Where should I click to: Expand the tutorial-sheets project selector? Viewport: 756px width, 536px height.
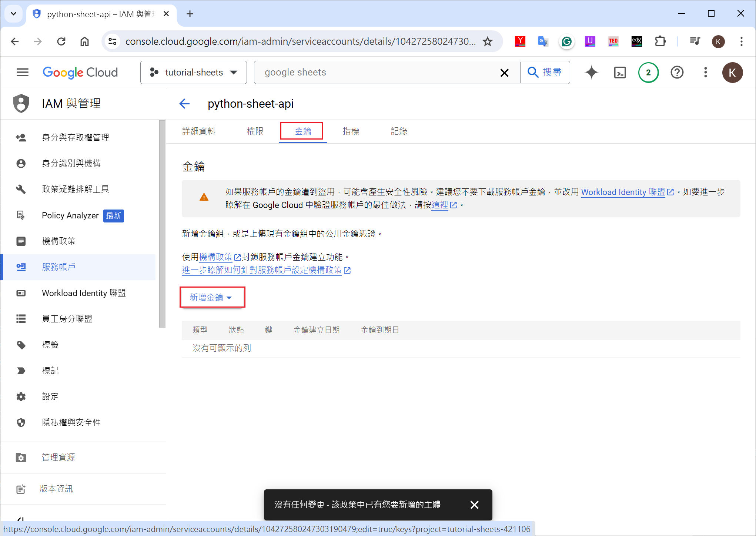194,72
